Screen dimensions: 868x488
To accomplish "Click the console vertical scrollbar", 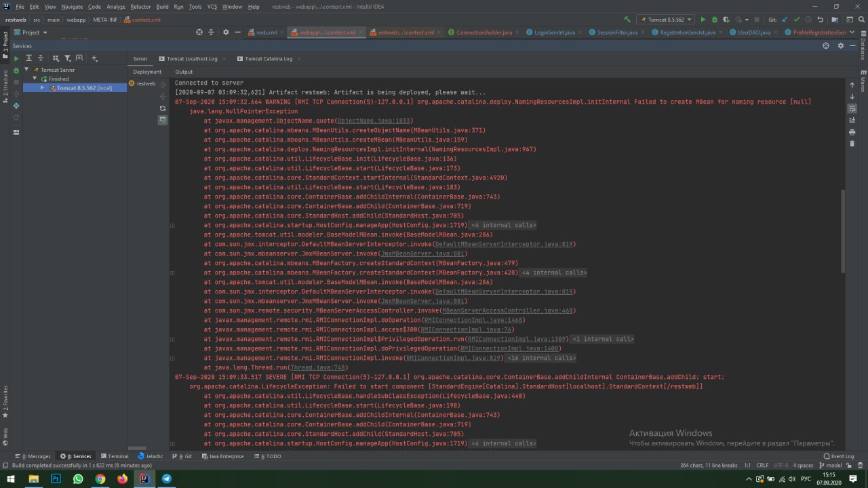I will coord(844,230).
